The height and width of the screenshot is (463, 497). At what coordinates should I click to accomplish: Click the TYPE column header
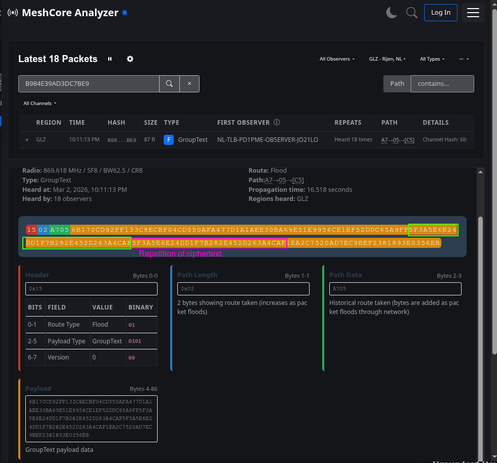pyautogui.click(x=171, y=123)
